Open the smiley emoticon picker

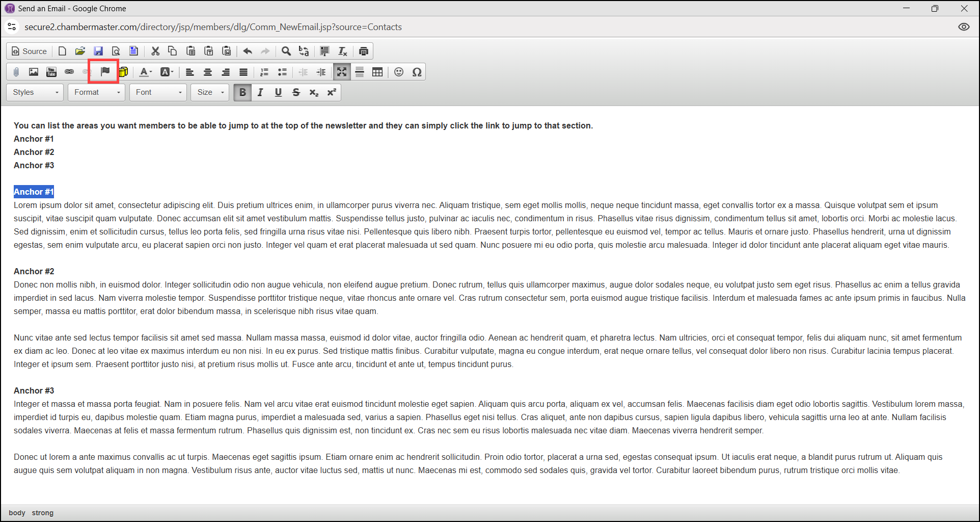399,72
